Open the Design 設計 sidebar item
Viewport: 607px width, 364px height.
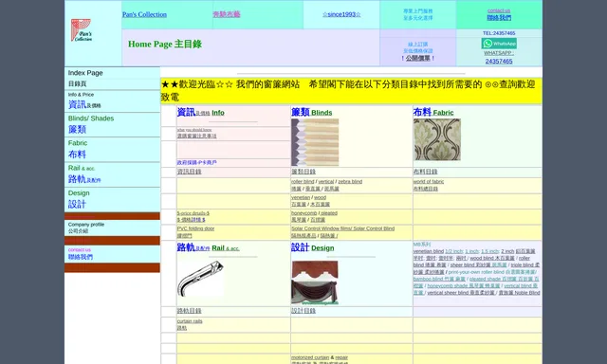pyautogui.click(x=79, y=199)
